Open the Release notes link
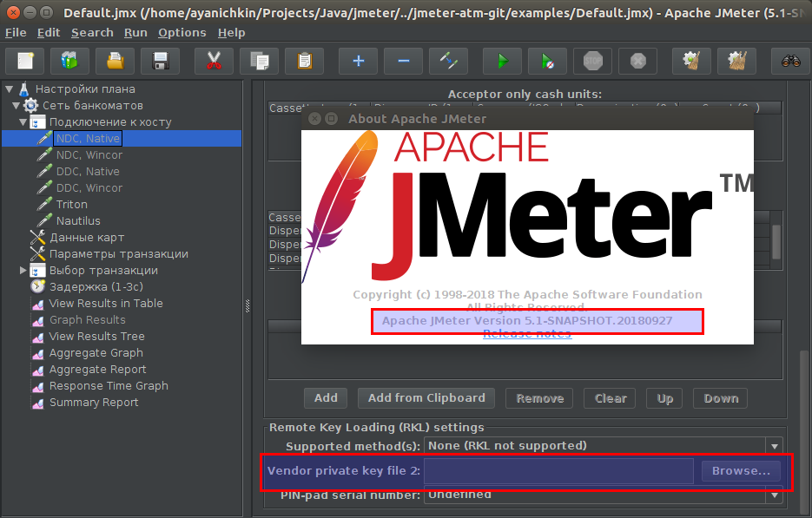Screen dimensions: 812x518 527,334
